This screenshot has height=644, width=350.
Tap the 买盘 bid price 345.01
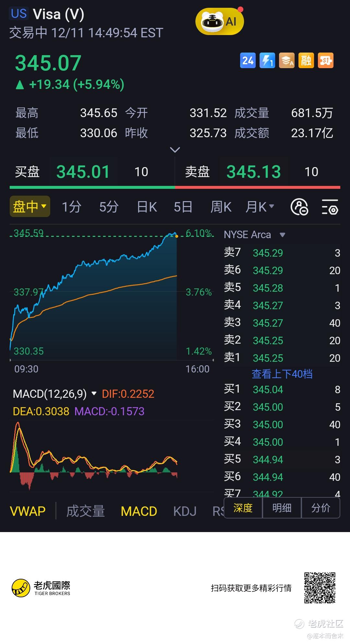[83, 172]
